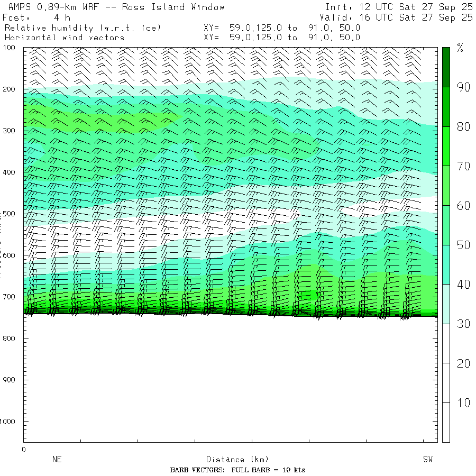Click the "BARB VECTORS: FULL BARB = 10 kts" note
476x476 pixels.
237,470
